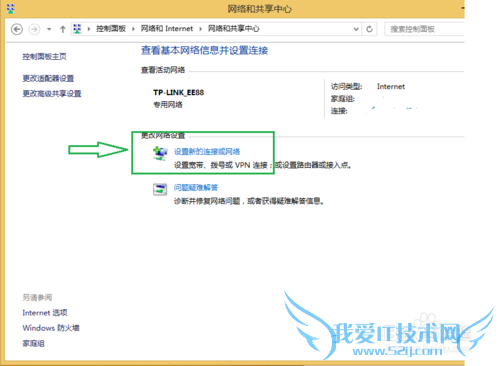This screenshot has height=366, width=500.
Task: Click the troubleshooting icon
Action: pyautogui.click(x=160, y=189)
